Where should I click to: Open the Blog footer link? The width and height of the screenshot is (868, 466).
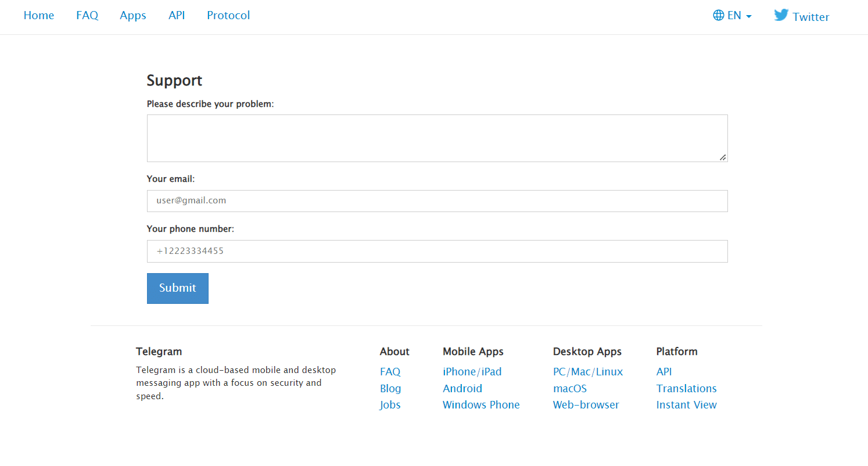(x=390, y=389)
